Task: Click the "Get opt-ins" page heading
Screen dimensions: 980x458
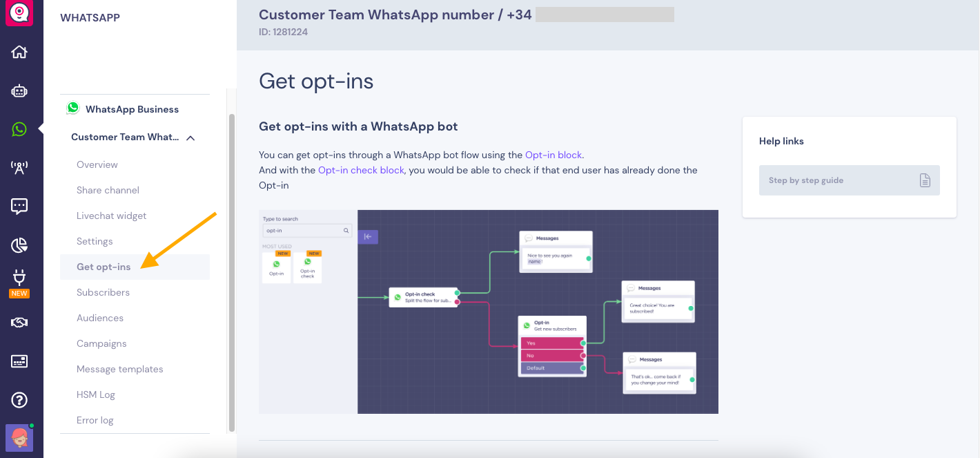Action: [x=316, y=81]
